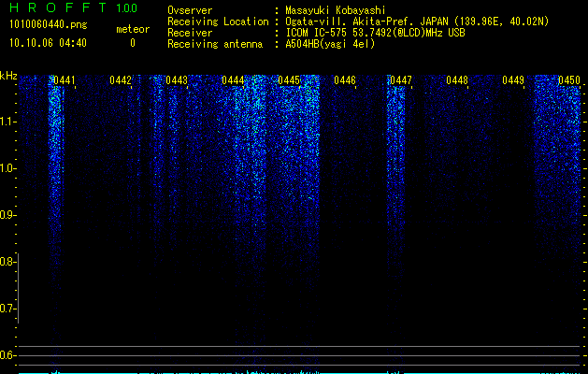Click the Receiver label
Viewport: 588px width, 374px height.
pos(190,33)
